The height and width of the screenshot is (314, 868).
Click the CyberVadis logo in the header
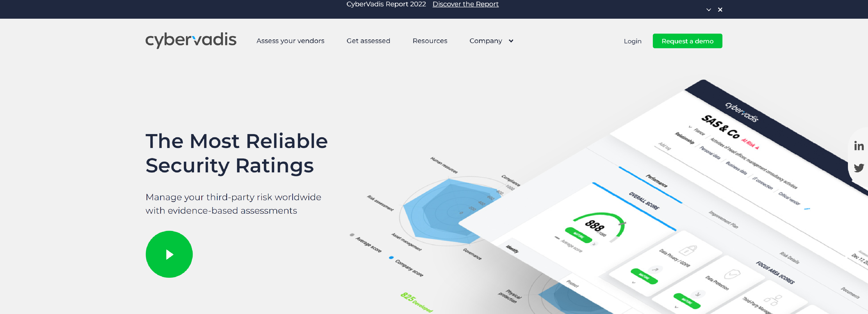(191, 40)
